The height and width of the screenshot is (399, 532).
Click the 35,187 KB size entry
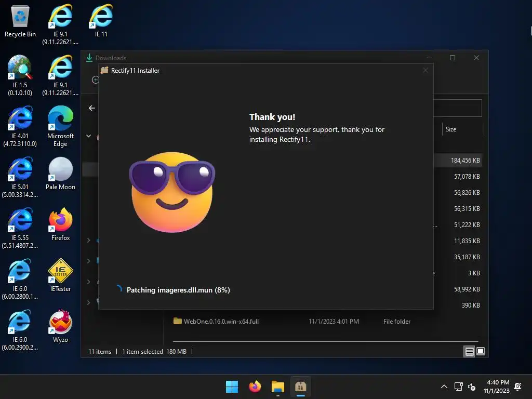click(x=467, y=257)
